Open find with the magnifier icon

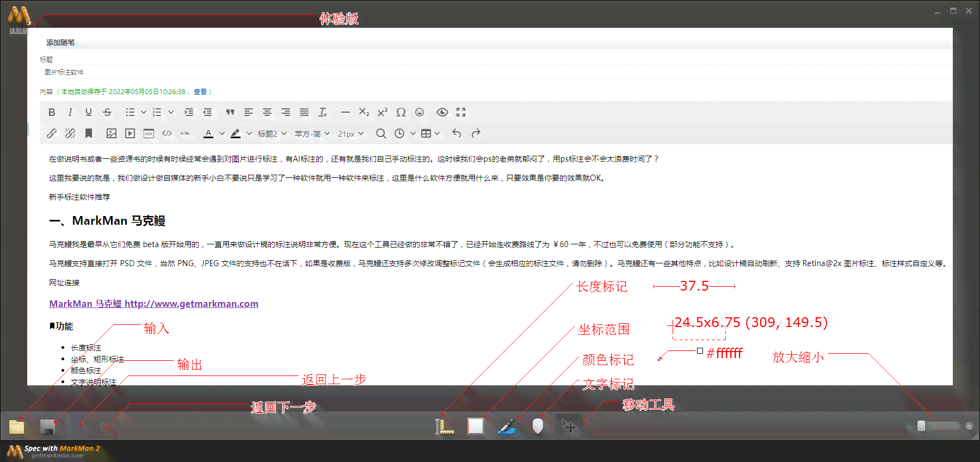point(381,133)
